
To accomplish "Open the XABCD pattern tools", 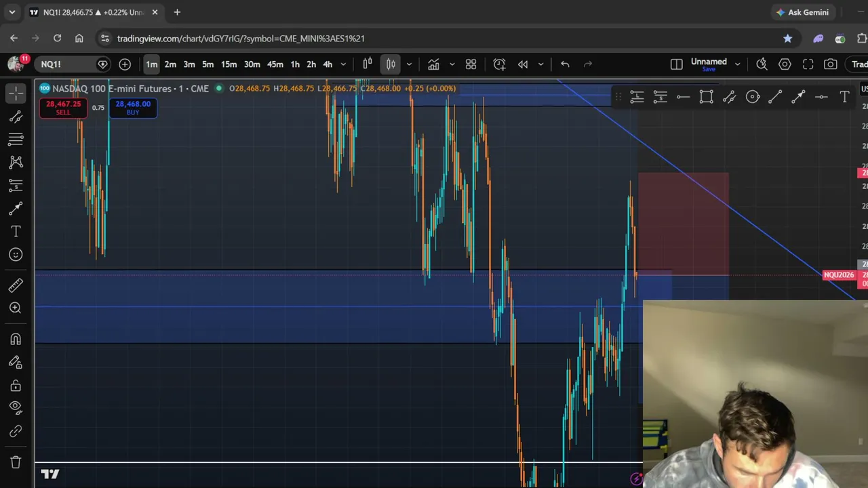I will click(x=16, y=162).
